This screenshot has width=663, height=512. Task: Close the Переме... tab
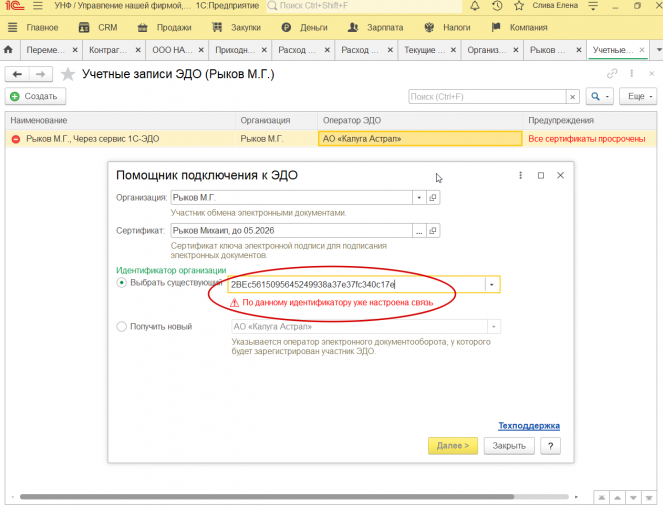tap(75, 50)
